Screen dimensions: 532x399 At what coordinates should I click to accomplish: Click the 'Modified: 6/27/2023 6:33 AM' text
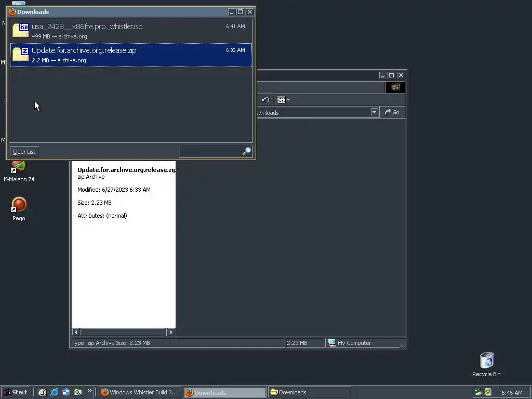pyautogui.click(x=114, y=190)
